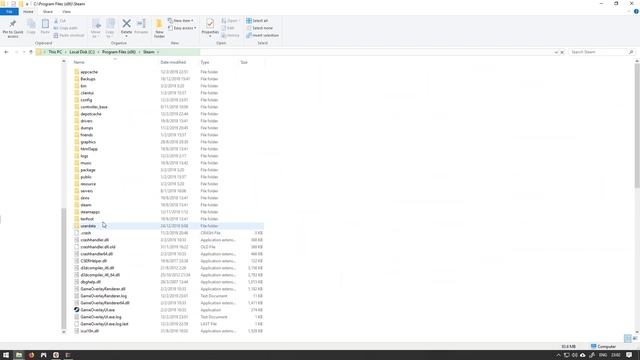Show hidden tray icons chevron
This screenshot has width=640, height=360.
coord(558,355)
